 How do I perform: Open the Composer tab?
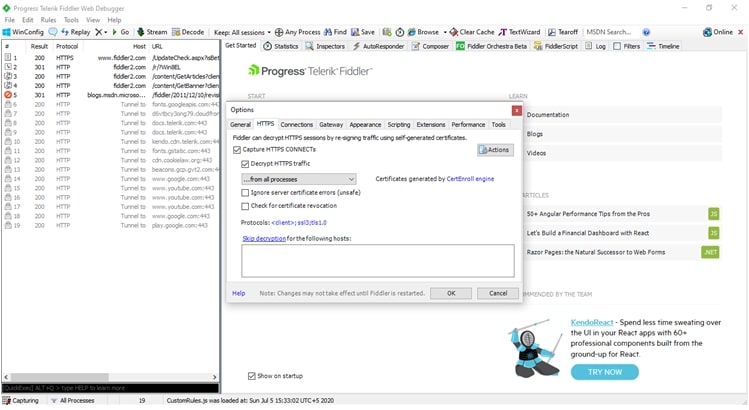pos(430,46)
